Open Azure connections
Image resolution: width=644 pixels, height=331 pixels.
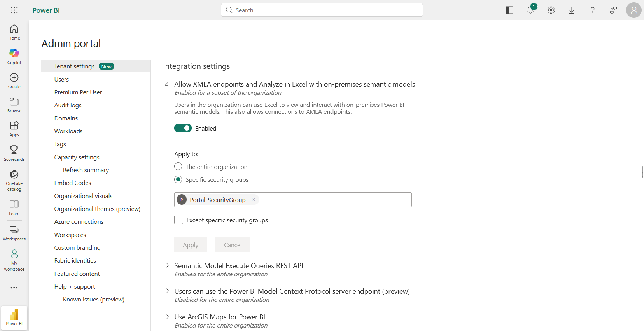(79, 222)
